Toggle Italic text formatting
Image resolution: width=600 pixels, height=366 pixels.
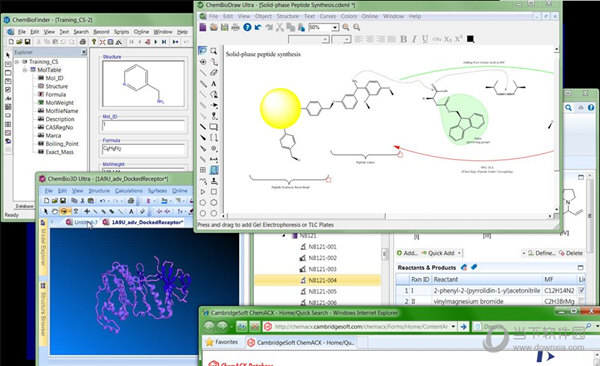point(414,39)
